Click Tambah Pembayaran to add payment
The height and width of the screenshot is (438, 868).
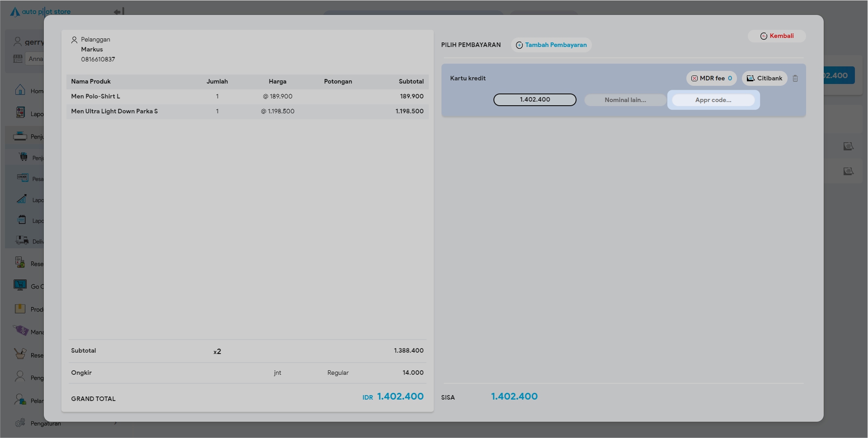[x=551, y=45]
